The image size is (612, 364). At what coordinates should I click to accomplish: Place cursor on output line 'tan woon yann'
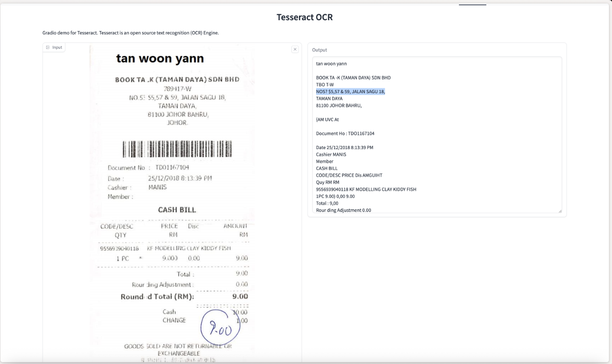coord(331,64)
